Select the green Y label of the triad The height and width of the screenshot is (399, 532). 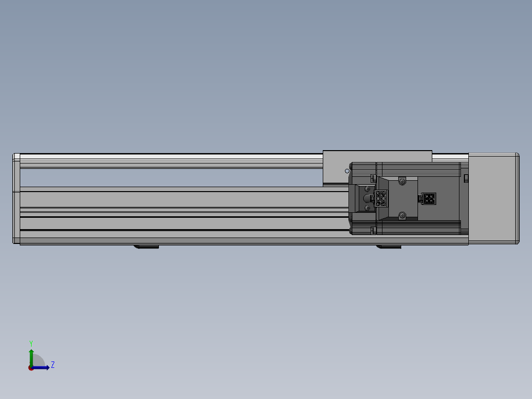(x=31, y=343)
